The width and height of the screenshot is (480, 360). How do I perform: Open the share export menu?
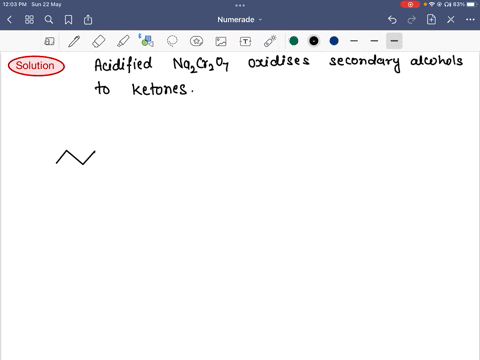88,20
